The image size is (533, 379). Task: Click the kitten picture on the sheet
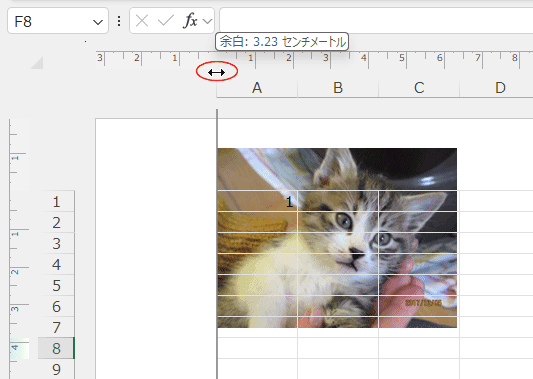coord(337,238)
